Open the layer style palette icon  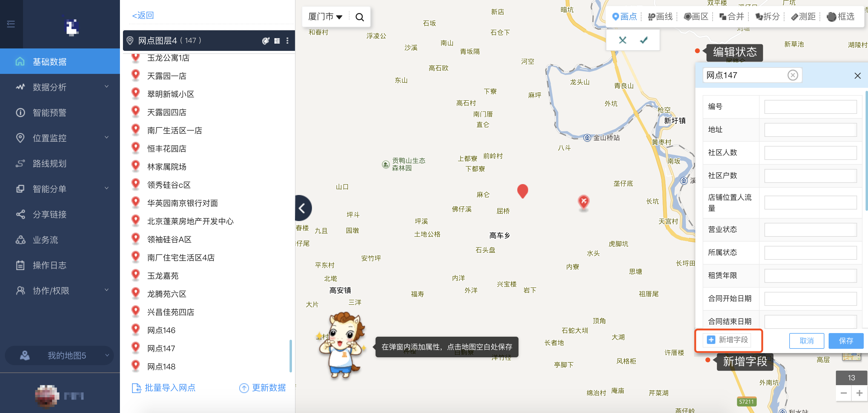[x=266, y=41]
